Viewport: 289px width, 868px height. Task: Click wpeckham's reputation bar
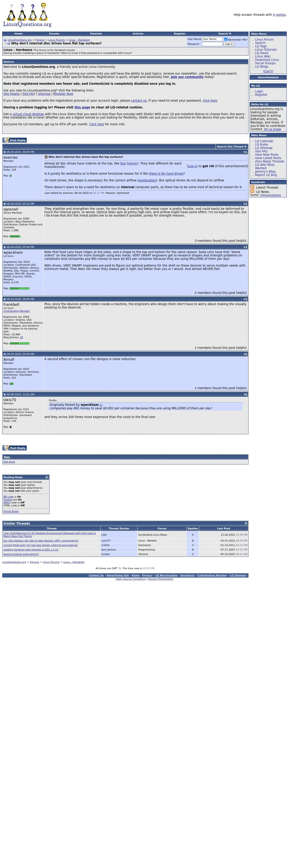coord(20,288)
